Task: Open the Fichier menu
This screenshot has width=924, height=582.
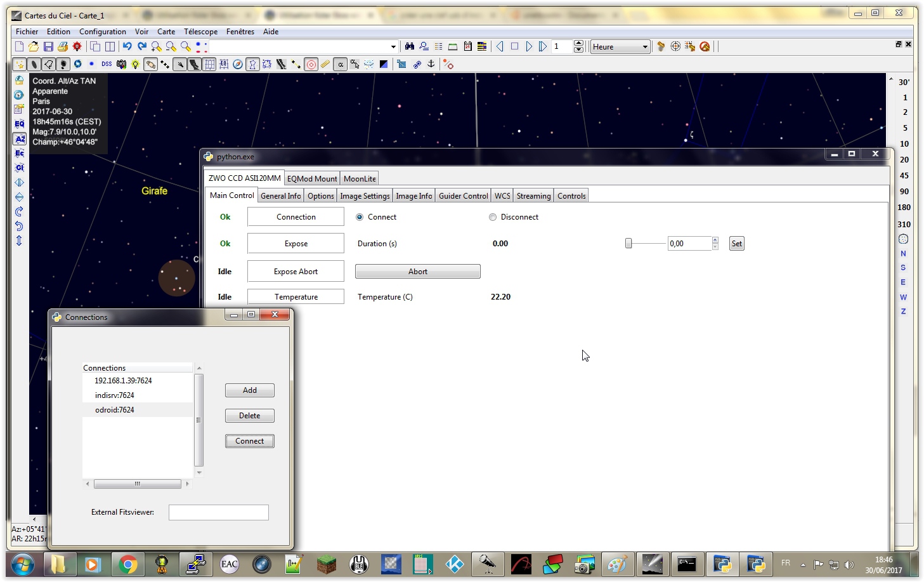Action: point(27,31)
